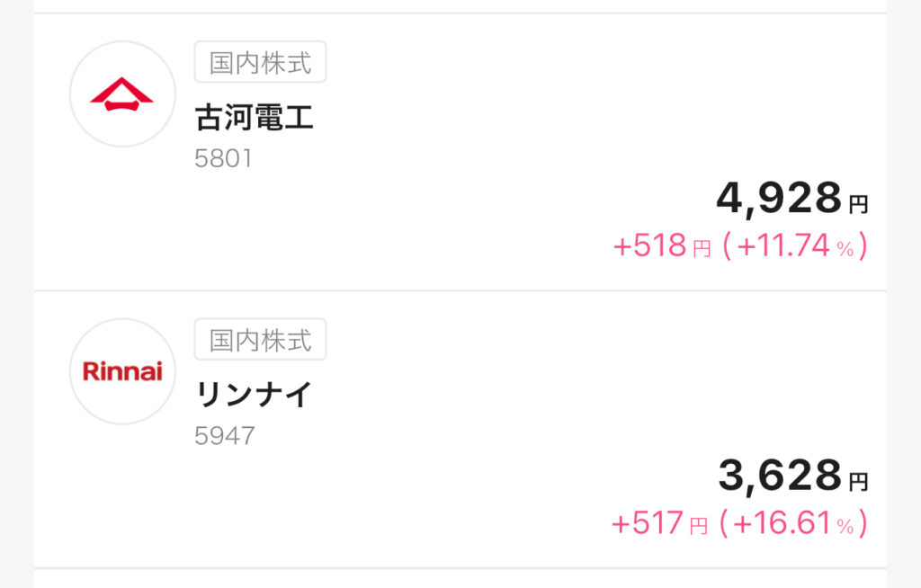Click the +517 price change amount
Viewport: 921px width, 588px height.
click(648, 522)
